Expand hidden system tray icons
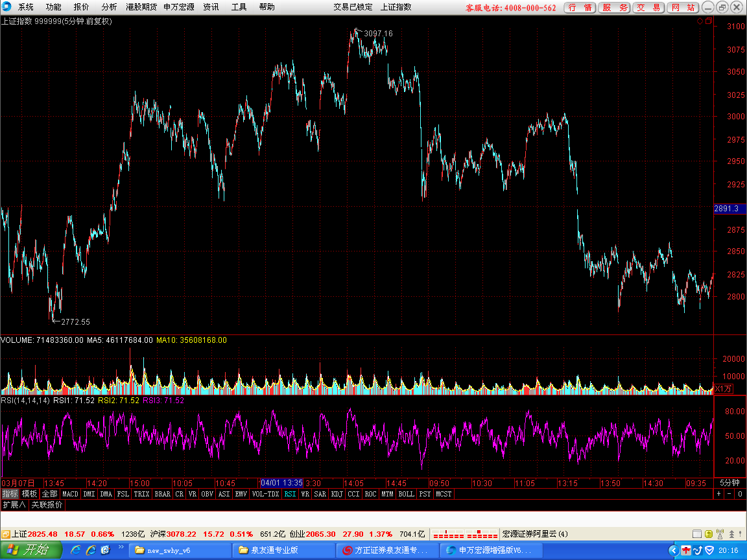 coord(673,550)
